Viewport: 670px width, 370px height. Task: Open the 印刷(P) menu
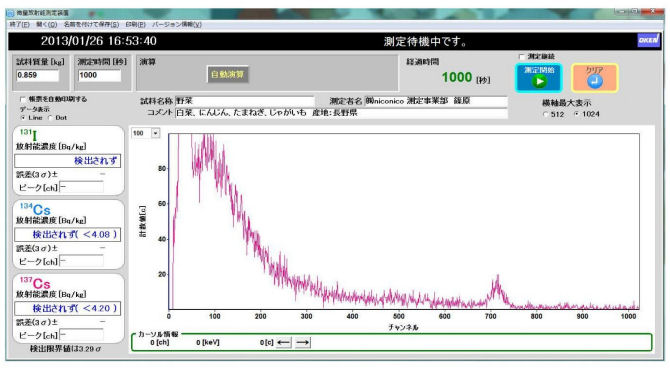[x=135, y=24]
